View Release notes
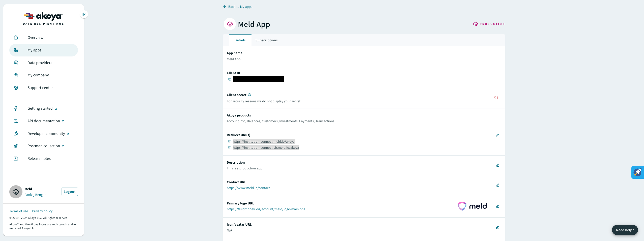Viewport: 644px width, 241px height. click(39, 159)
